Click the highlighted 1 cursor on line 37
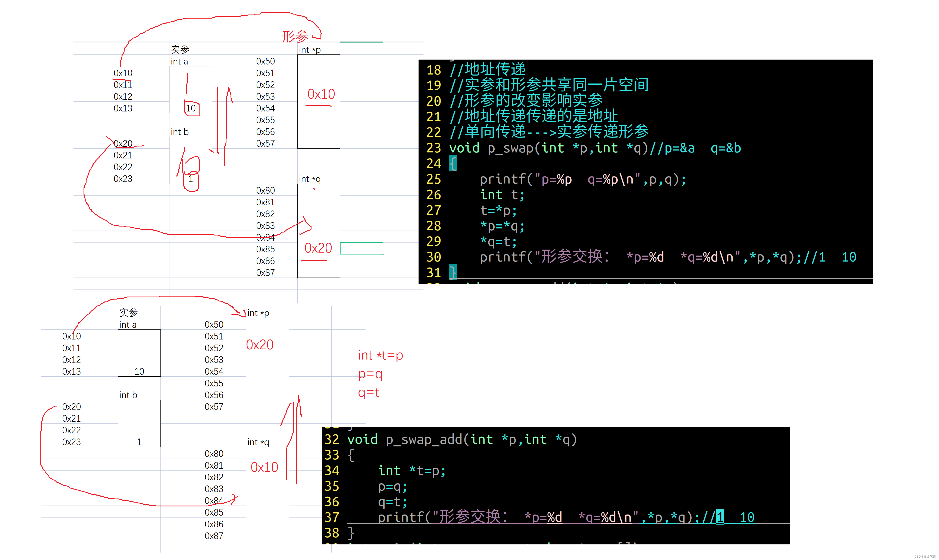The image size is (939, 560). (720, 517)
